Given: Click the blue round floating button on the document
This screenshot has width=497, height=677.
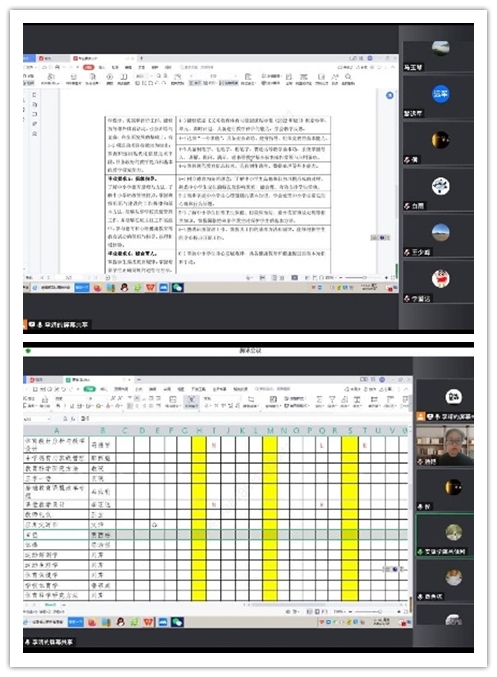Looking at the screenshot, I should click(389, 95).
